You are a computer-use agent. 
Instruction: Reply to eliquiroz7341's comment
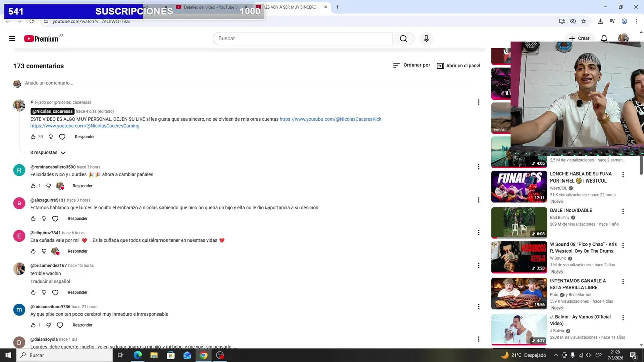pyautogui.click(x=77, y=251)
